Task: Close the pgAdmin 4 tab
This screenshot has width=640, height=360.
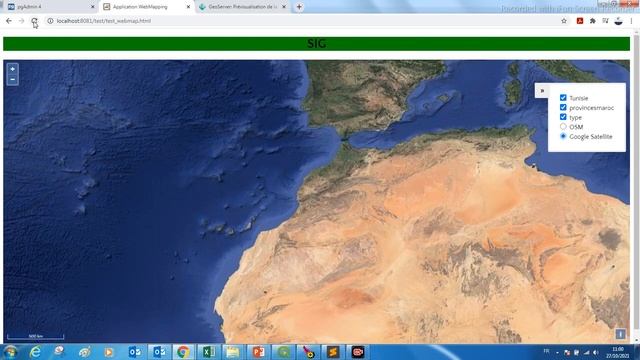Action: tap(93, 7)
